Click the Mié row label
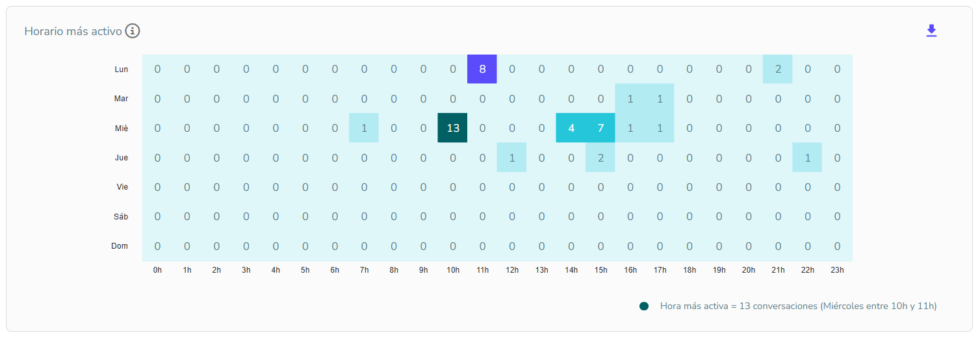Screen dimensions: 980x337 pyautogui.click(x=122, y=129)
